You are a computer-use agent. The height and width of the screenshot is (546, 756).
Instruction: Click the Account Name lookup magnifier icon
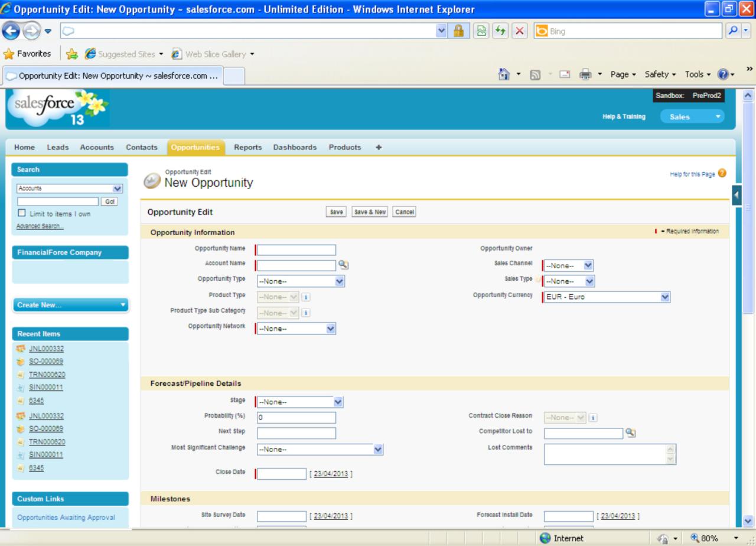click(343, 265)
